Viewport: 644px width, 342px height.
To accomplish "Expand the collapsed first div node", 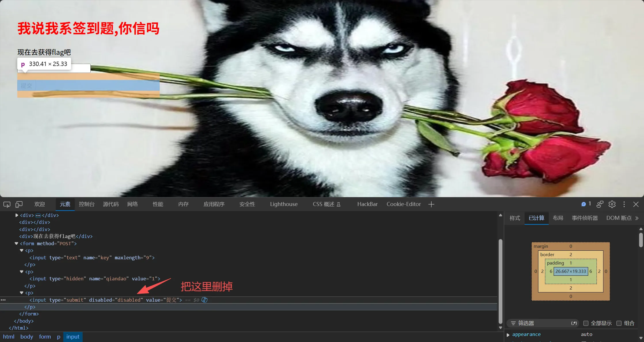I will pyautogui.click(x=17, y=215).
